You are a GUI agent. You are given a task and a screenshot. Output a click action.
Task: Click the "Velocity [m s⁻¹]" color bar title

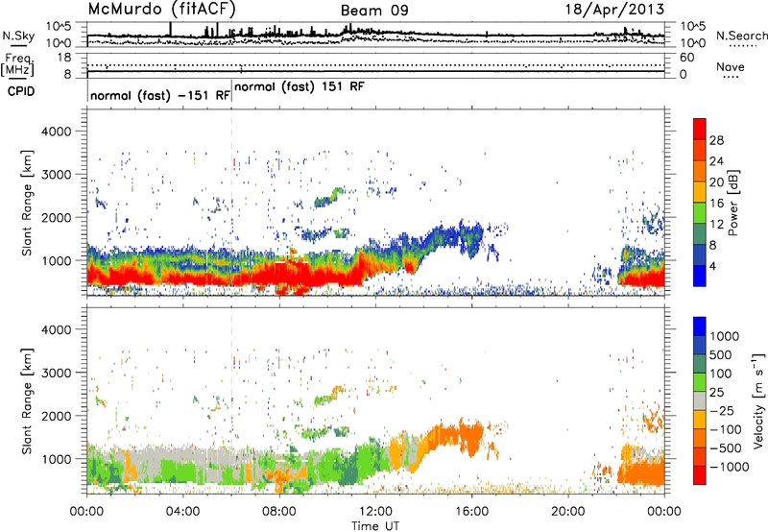click(758, 400)
